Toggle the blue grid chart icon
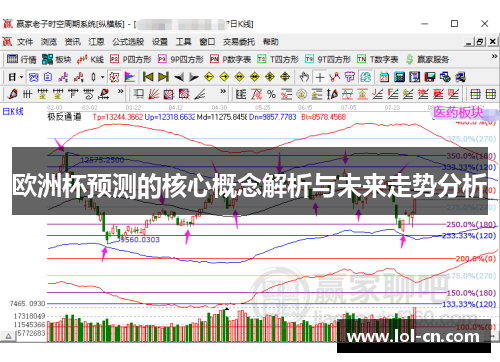Image resolution: width=500 pixels, height=362 pixels. [x=33, y=77]
